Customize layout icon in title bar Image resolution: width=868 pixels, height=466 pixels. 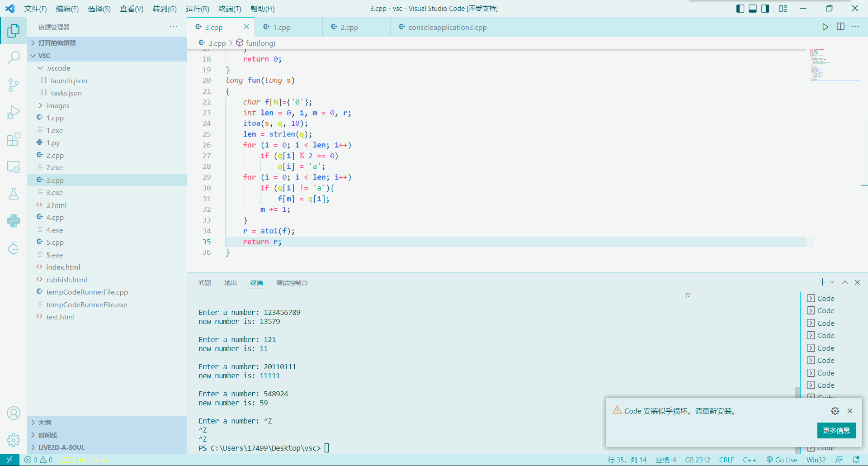[783, 9]
